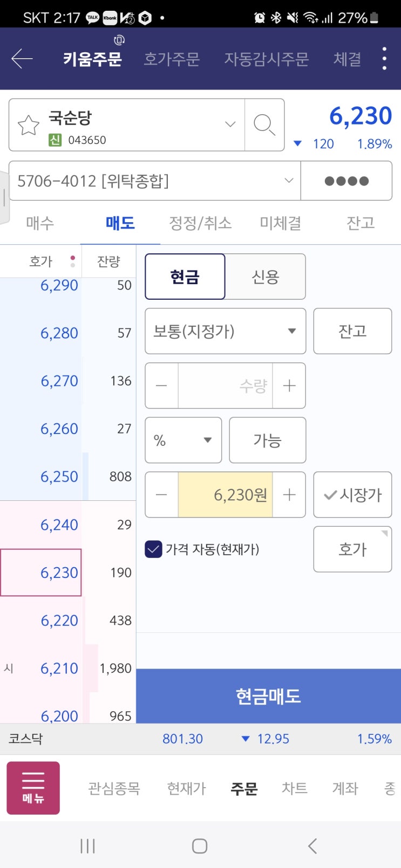The height and width of the screenshot is (868, 401).
Task: Open the pink 메뉴 hamburger button
Action: pos(33,787)
